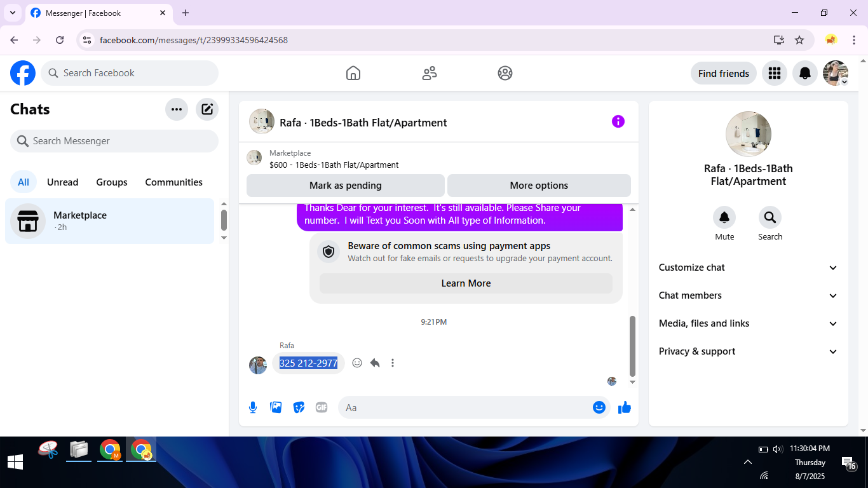868x488 pixels.
Task: Send a thumbs-up like
Action: point(625,407)
